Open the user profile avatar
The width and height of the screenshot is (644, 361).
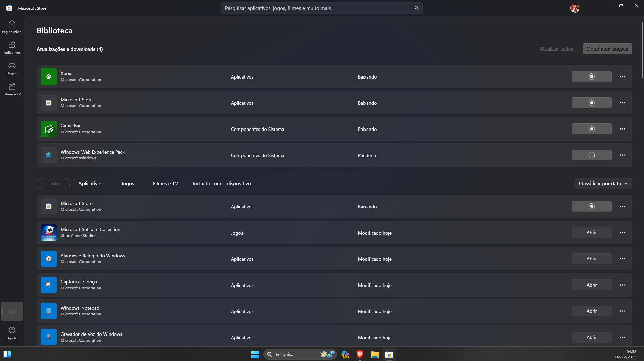(575, 8)
